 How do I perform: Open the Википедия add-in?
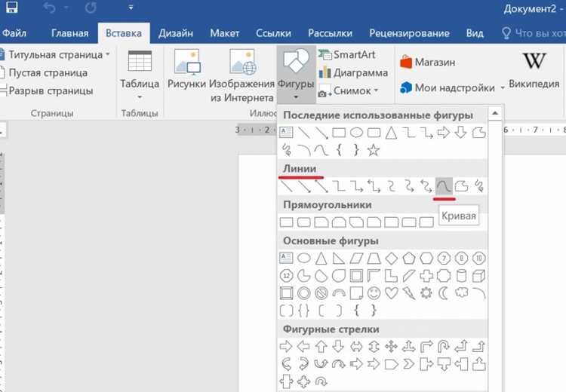pyautogui.click(x=534, y=71)
